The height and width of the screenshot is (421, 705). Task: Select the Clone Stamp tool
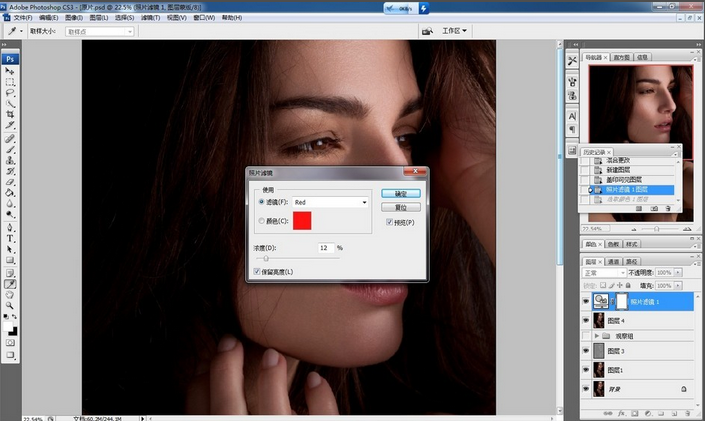click(9, 160)
